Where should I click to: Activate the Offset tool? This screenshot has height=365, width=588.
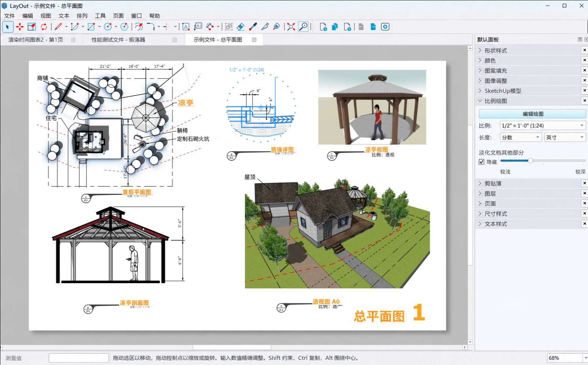click(139, 27)
